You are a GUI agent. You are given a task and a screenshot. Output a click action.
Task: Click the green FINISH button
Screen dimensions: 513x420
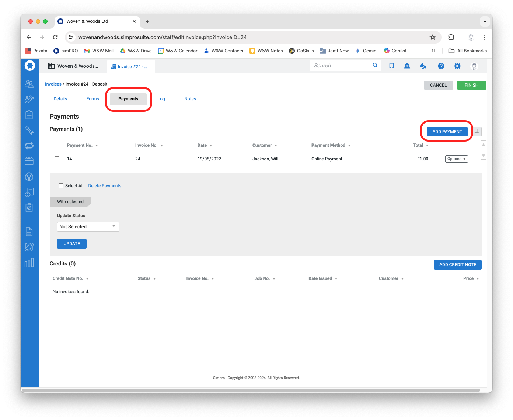pos(471,85)
